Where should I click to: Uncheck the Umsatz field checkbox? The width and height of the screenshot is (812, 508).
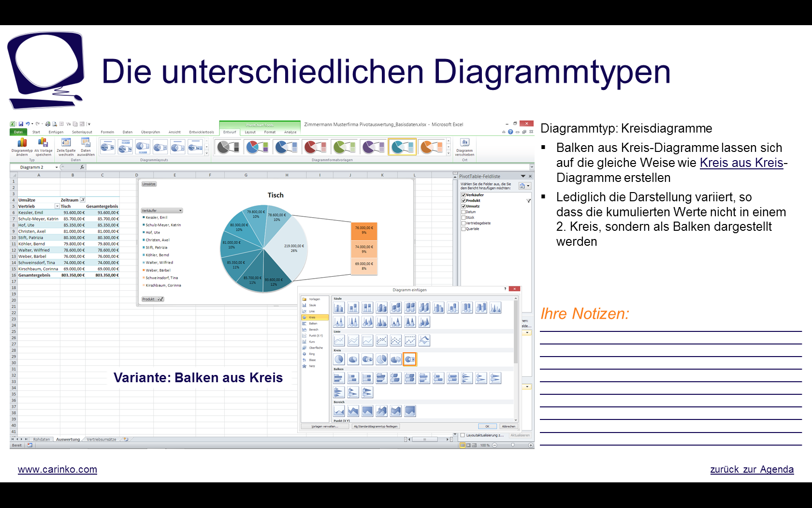point(464,206)
